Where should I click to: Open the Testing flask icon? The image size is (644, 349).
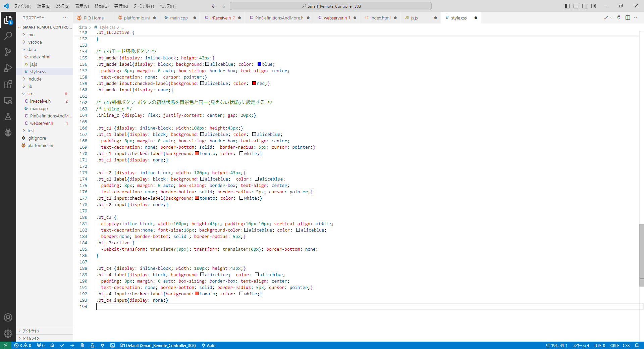coord(8,116)
